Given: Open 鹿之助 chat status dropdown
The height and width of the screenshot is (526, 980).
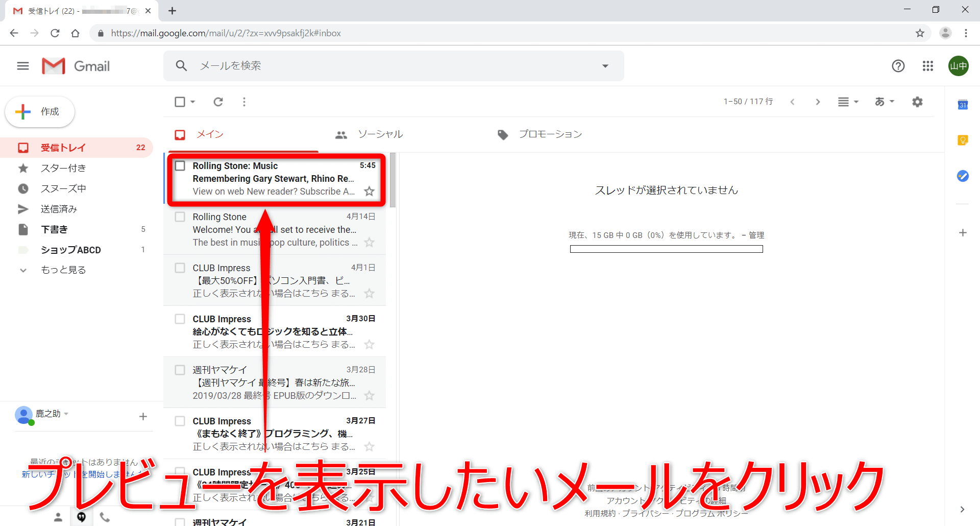Looking at the screenshot, I should 66,414.
